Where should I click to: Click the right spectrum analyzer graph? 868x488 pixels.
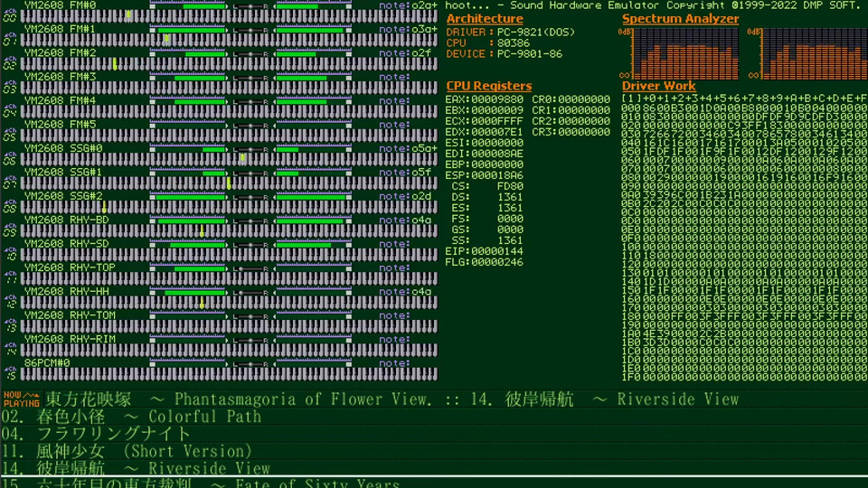coord(815,53)
